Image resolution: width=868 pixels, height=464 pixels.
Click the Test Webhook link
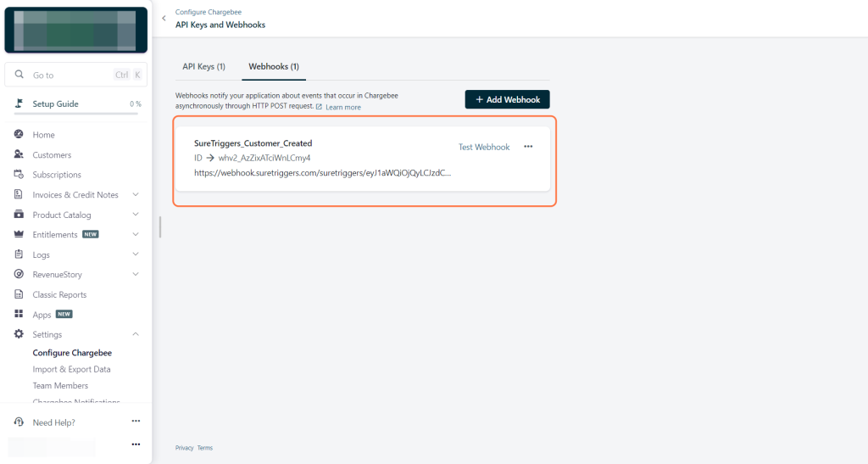click(x=484, y=147)
